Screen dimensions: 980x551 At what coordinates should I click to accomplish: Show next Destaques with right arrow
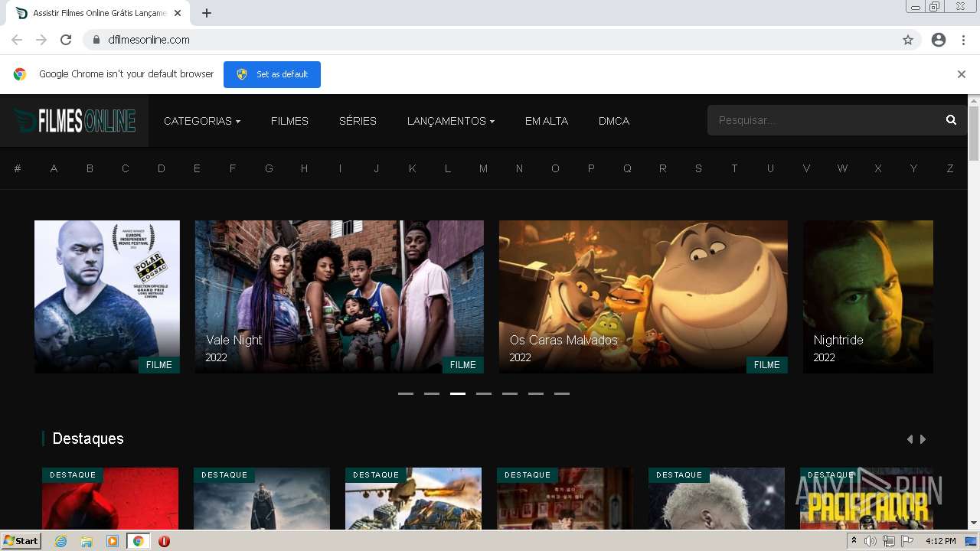click(923, 439)
